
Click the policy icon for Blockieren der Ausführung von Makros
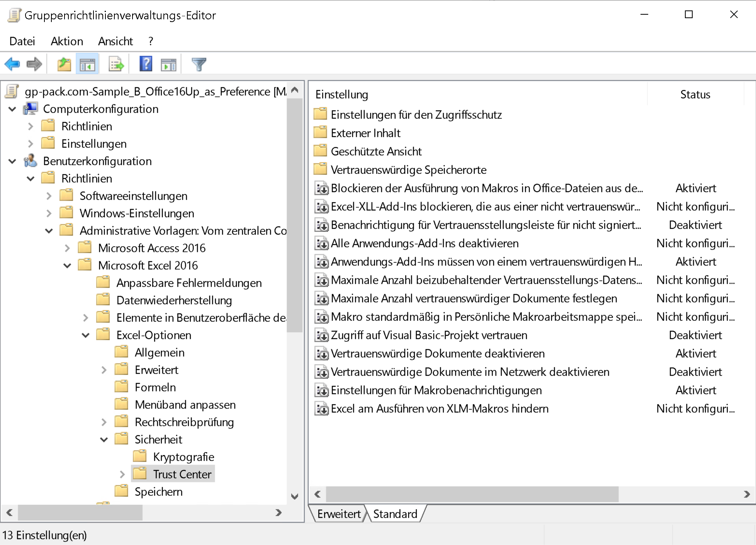[x=321, y=188]
